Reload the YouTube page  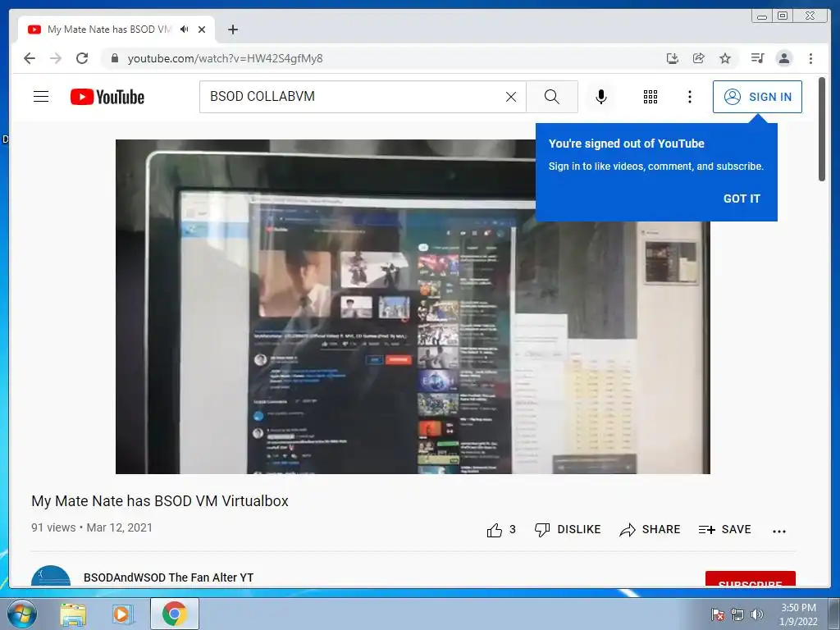tap(82, 58)
